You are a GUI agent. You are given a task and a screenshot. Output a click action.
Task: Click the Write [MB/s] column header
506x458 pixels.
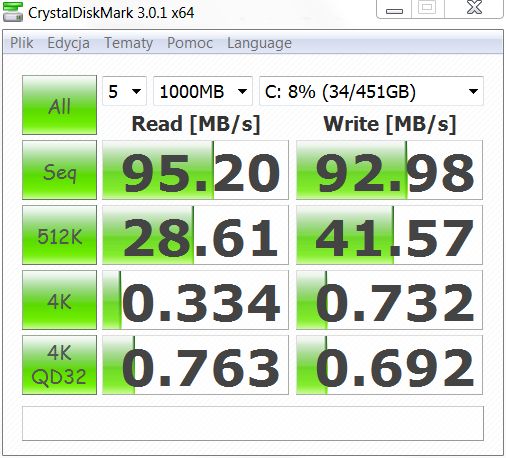pyautogui.click(x=390, y=124)
